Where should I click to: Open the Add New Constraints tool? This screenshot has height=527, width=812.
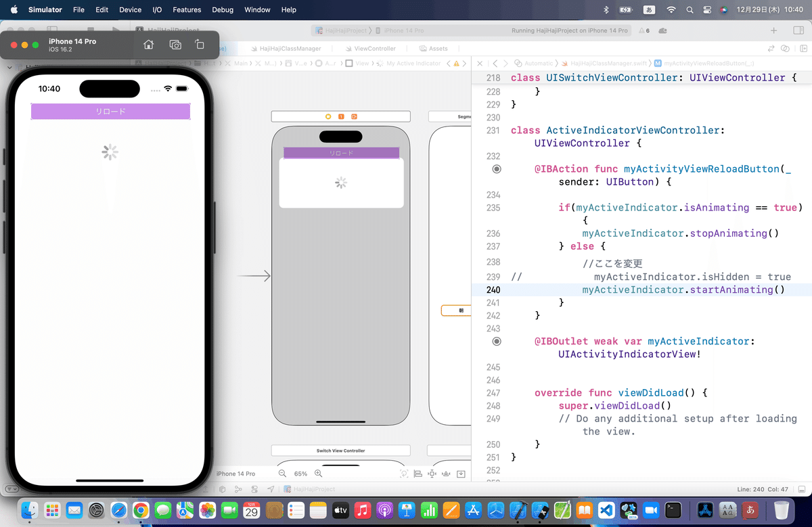tap(432, 474)
